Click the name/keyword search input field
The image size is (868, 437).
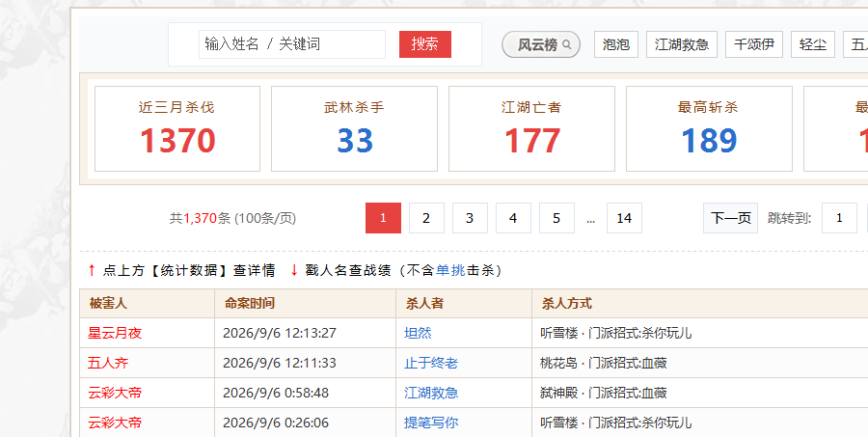coord(291,44)
